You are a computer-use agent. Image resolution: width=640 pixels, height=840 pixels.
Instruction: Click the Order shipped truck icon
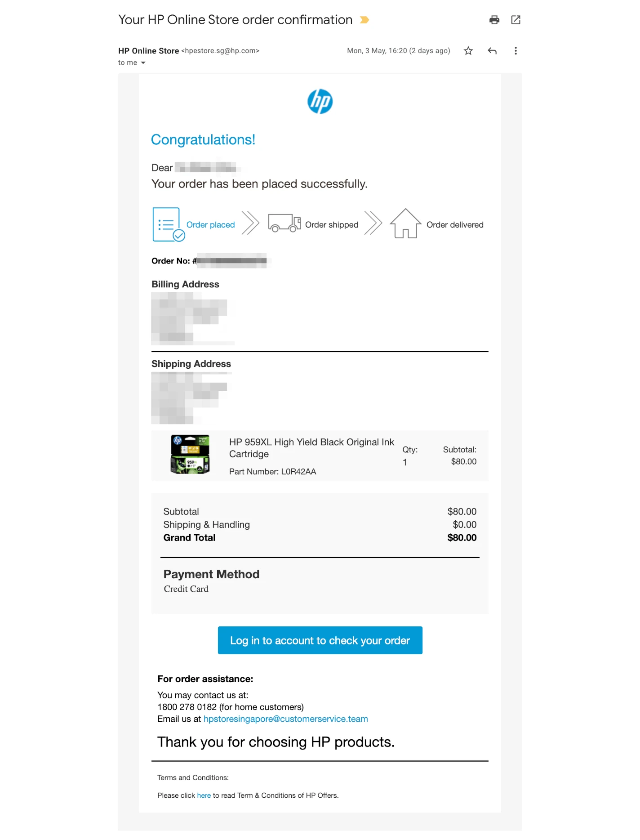tap(284, 223)
